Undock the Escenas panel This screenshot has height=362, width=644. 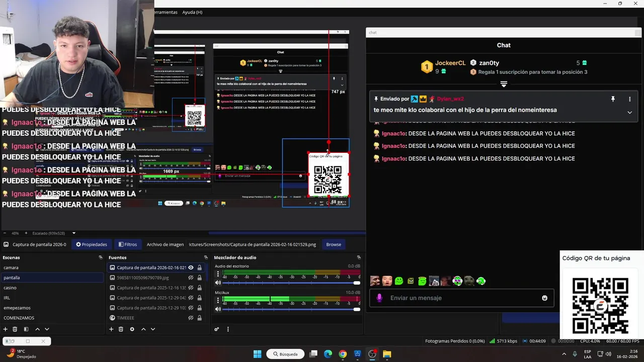[x=101, y=257]
